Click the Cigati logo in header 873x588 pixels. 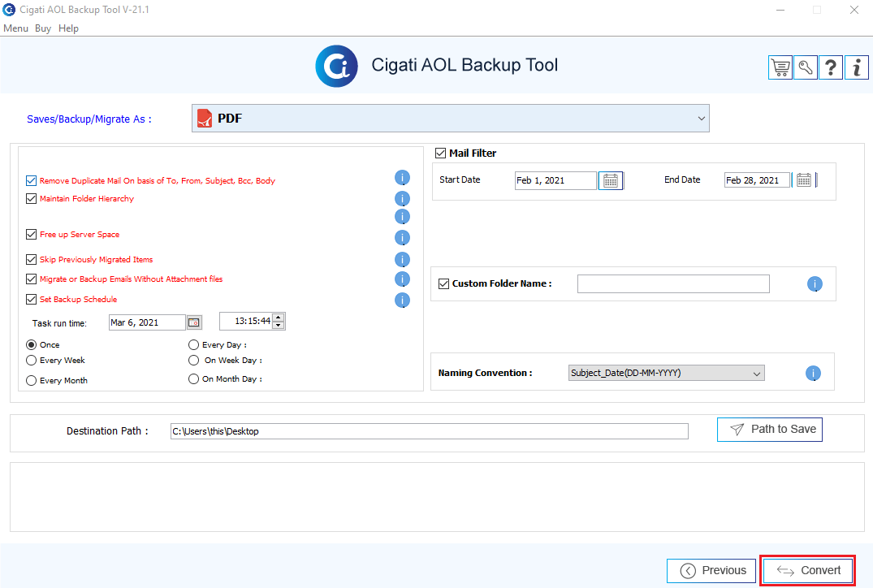click(x=337, y=67)
